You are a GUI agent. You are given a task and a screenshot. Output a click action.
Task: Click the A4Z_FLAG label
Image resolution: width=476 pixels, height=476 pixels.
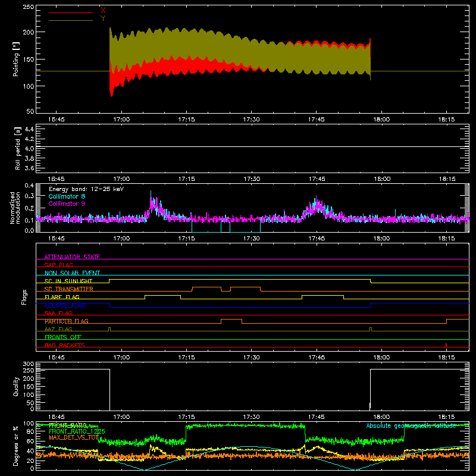[x=58, y=329]
